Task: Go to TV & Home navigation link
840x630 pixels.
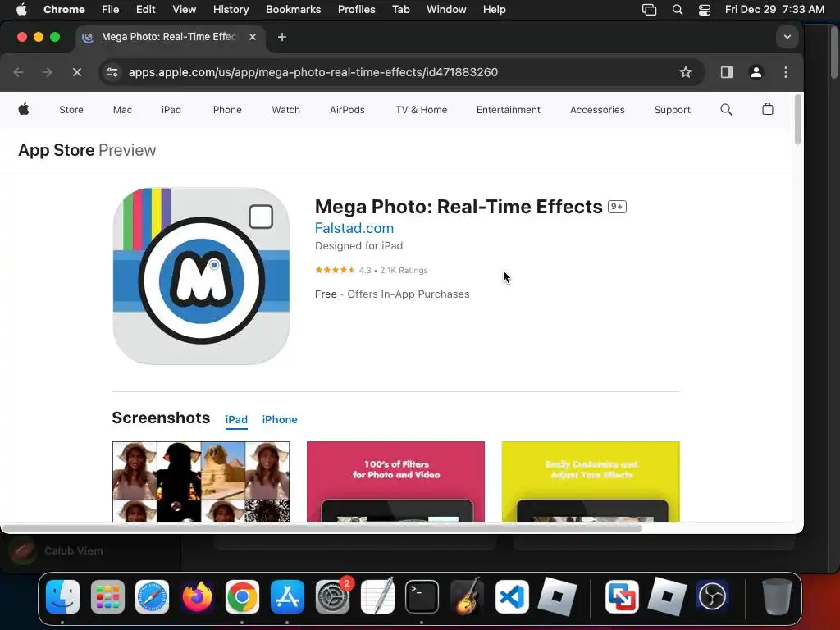Action: point(421,110)
